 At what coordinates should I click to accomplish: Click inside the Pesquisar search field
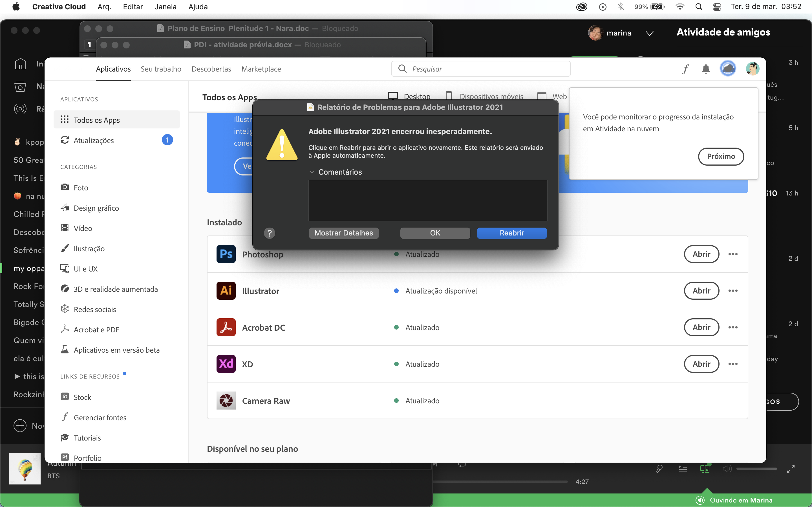click(480, 68)
